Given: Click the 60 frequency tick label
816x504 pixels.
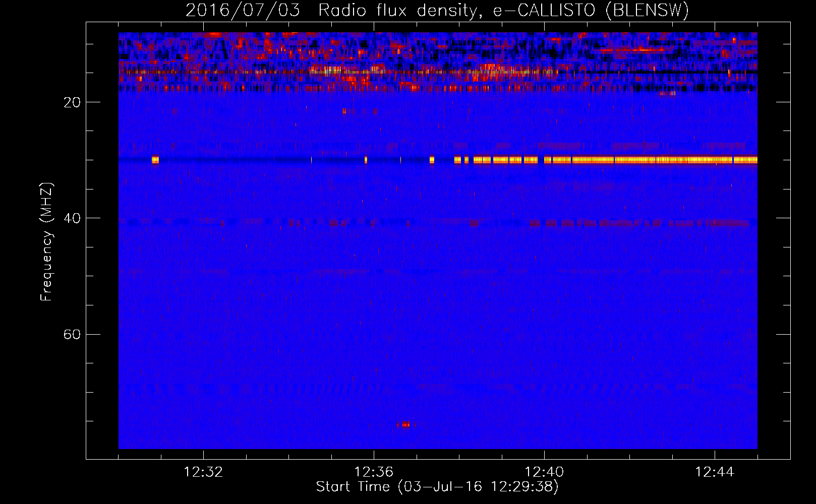Looking at the screenshot, I should point(72,334).
